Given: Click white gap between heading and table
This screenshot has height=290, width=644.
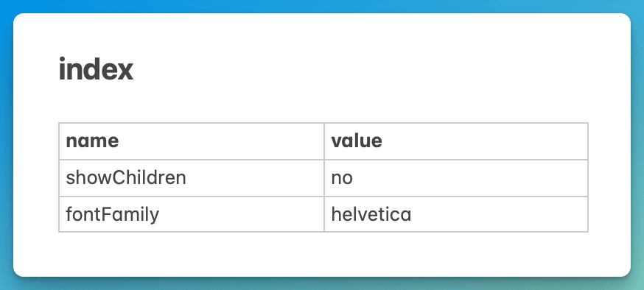Looking at the screenshot, I should click(322, 102).
